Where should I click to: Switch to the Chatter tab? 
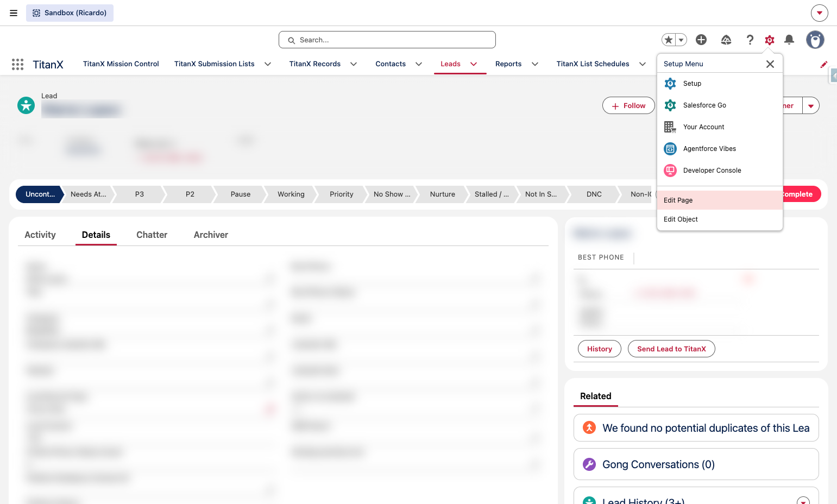[152, 235]
